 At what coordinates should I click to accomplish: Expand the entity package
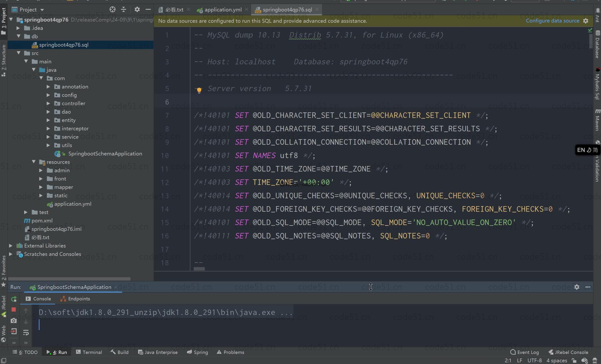click(x=48, y=120)
